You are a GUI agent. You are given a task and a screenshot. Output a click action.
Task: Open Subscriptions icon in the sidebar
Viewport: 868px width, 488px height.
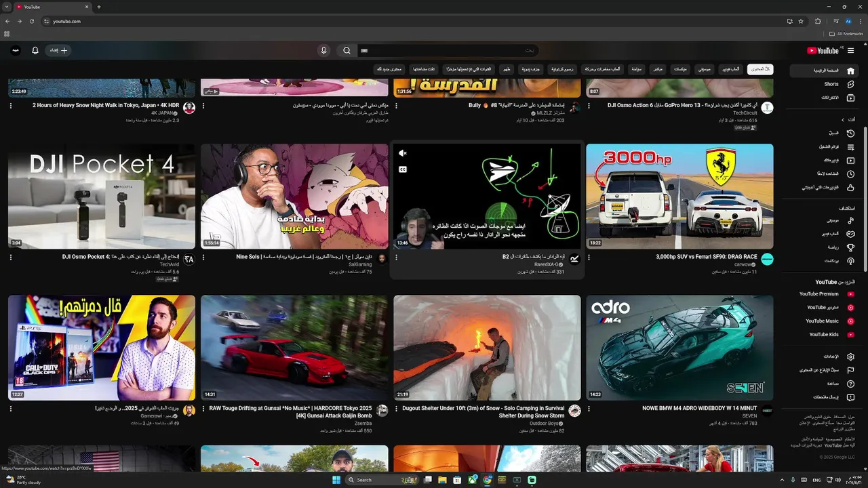(850, 98)
